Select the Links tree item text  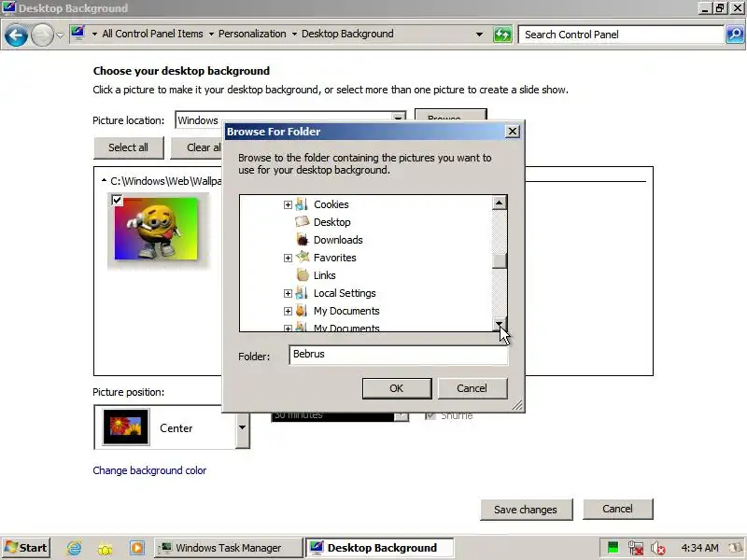click(324, 275)
